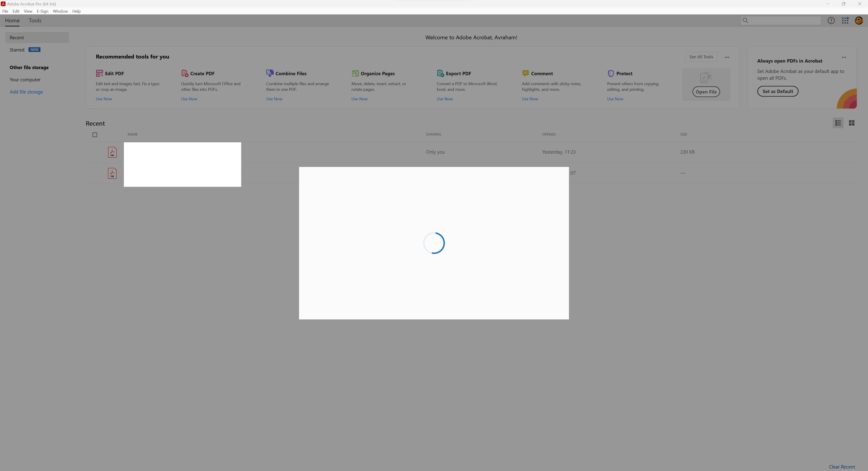Click the Edit PDF tool icon
868x471 pixels.
tap(99, 73)
